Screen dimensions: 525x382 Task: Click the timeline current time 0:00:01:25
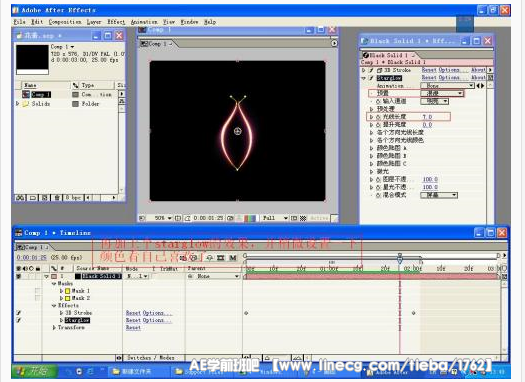click(32, 257)
